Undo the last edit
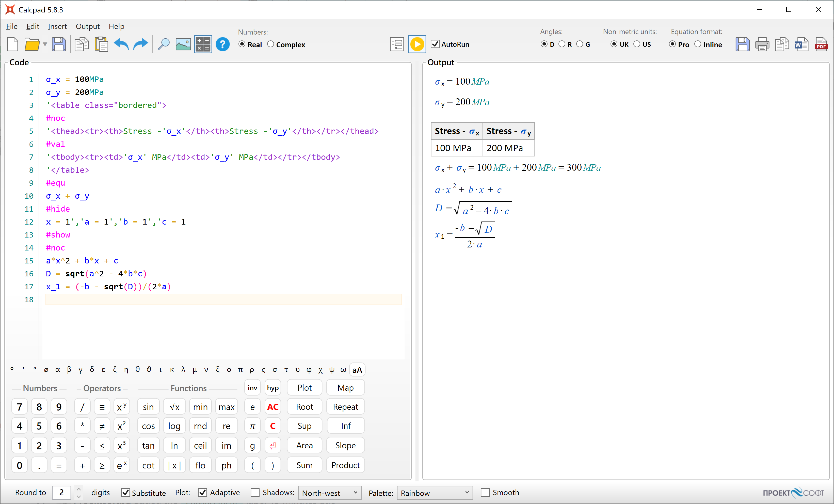 [x=121, y=44]
